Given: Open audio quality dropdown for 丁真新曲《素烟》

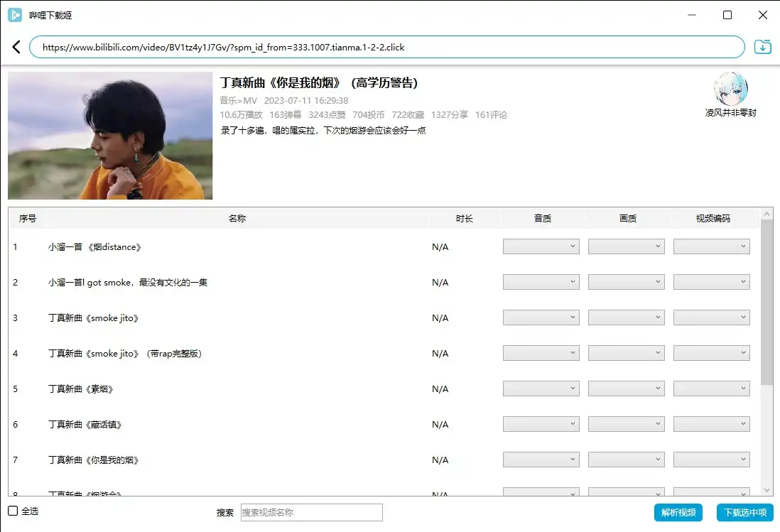Looking at the screenshot, I should (x=541, y=389).
